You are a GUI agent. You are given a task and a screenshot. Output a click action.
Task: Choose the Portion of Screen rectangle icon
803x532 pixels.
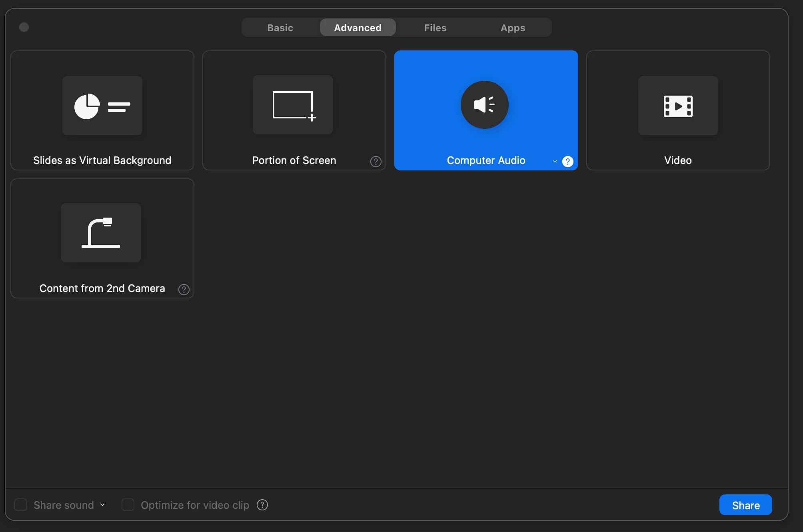coord(293,105)
